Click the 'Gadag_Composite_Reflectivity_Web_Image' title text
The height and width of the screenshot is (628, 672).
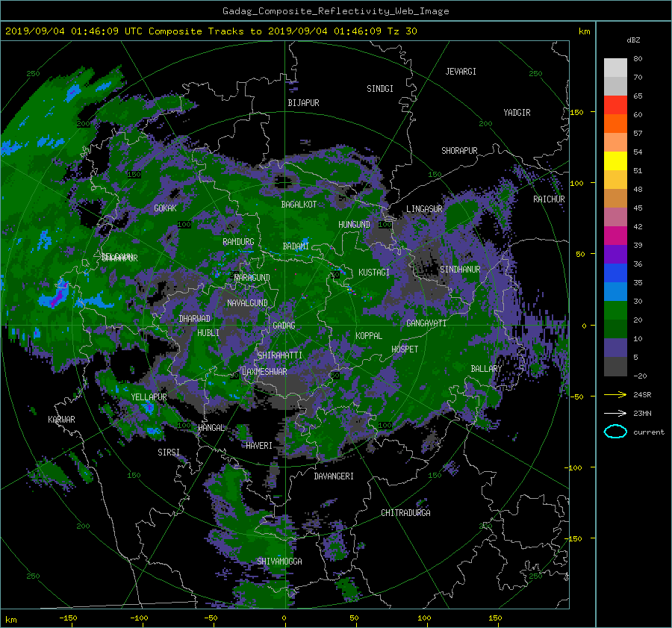[335, 11]
